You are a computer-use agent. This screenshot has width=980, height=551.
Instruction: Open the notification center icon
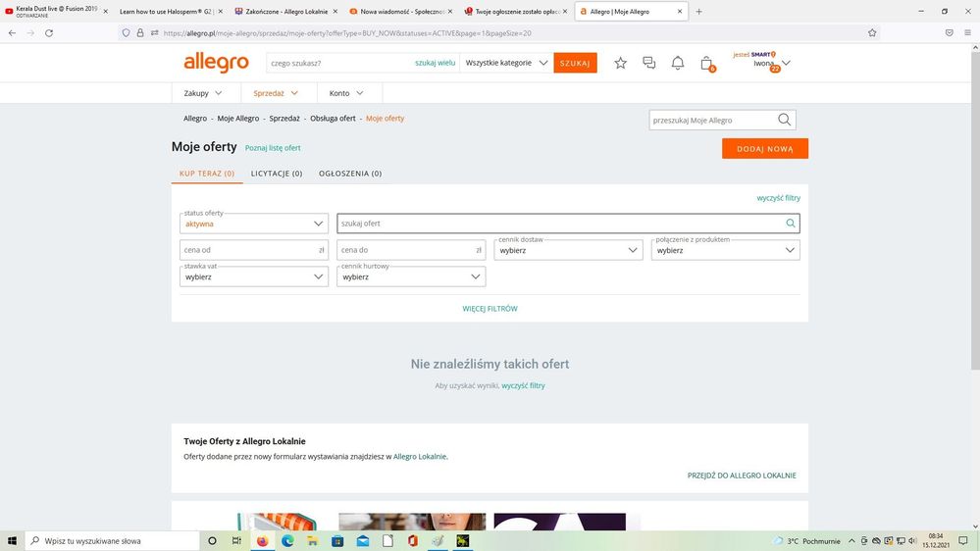963,541
